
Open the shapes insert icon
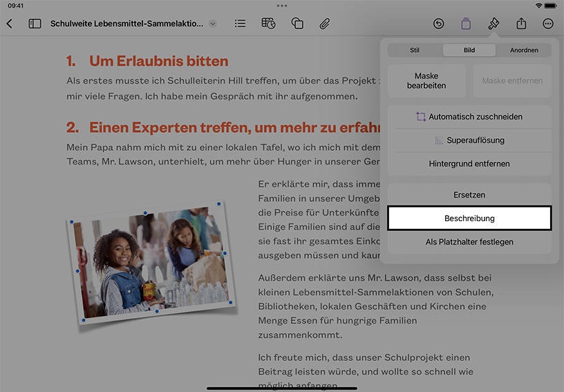pos(297,24)
